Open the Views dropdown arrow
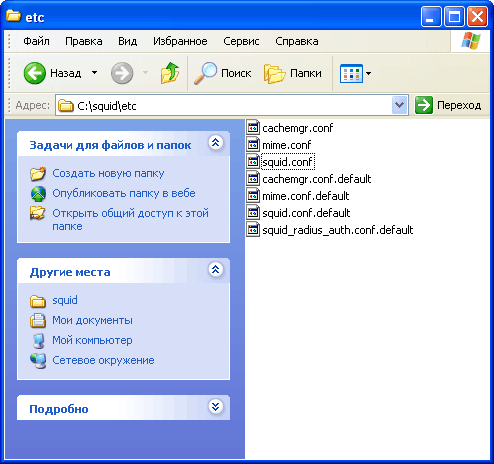Image resolution: width=494 pixels, height=464 pixels. pyautogui.click(x=368, y=73)
